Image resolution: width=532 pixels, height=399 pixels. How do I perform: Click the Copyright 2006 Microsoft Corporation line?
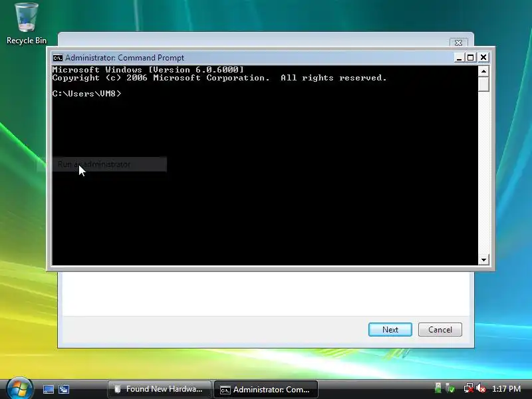click(x=219, y=78)
